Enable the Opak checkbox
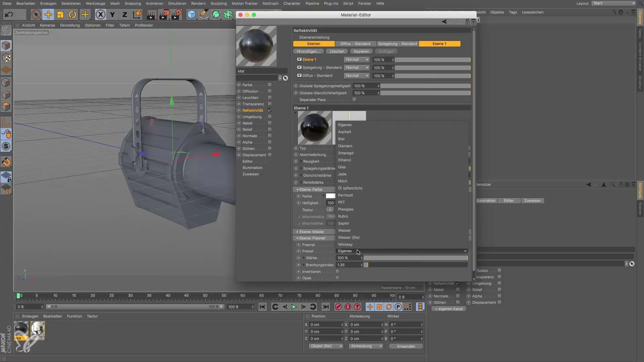The width and height of the screenshot is (644, 362). point(337,278)
